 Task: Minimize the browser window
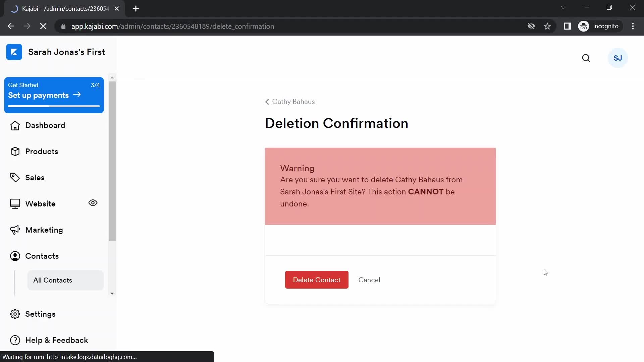pyautogui.click(x=586, y=7)
